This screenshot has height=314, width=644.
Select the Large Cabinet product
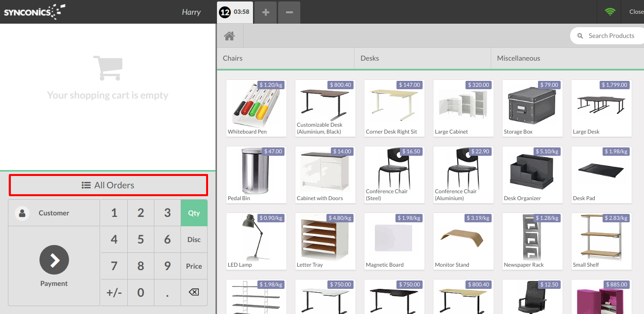click(464, 108)
